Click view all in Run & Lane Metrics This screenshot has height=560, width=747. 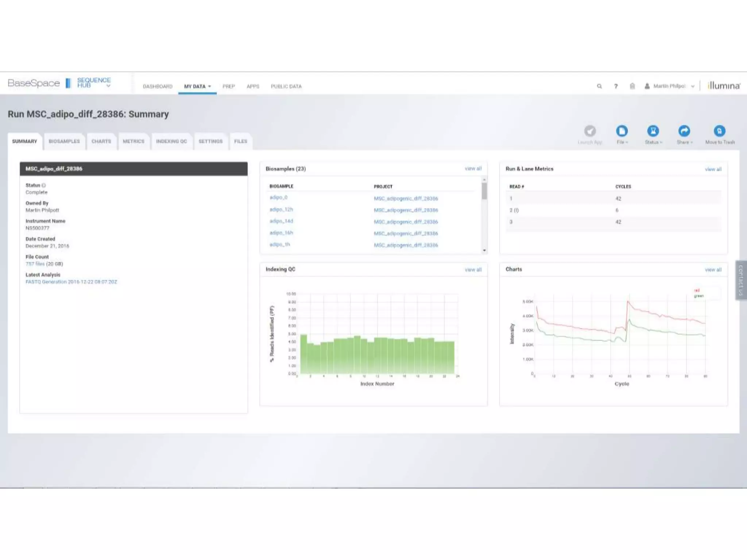pos(713,170)
